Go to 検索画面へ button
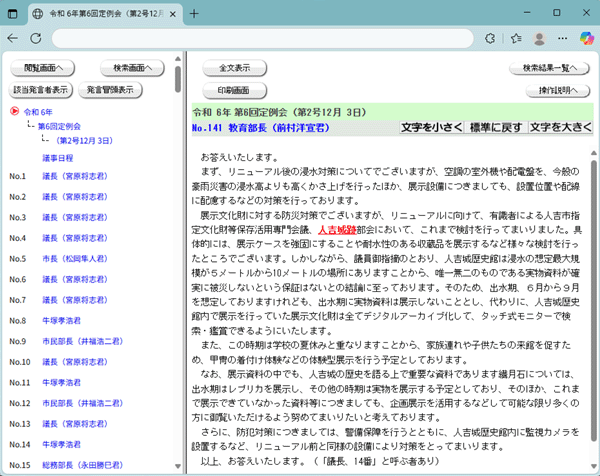 (x=132, y=68)
